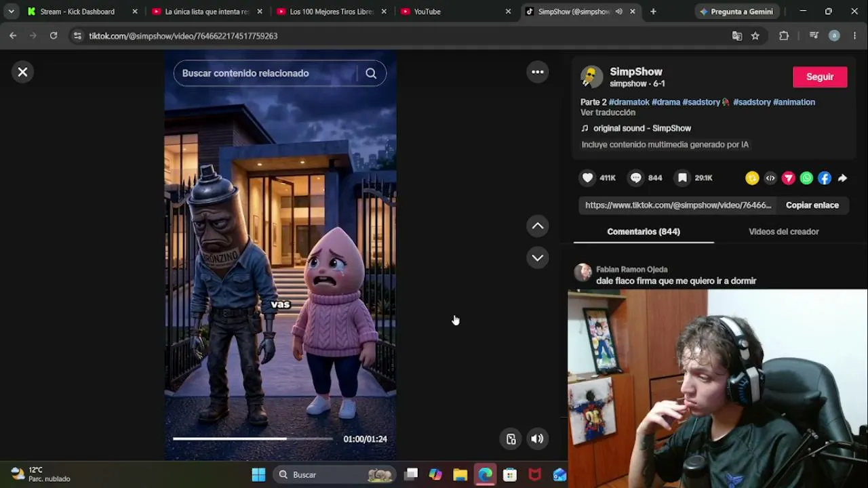Screen dimensions: 868x488
Task: Go to the previous video with the up chevron
Action: pos(538,226)
